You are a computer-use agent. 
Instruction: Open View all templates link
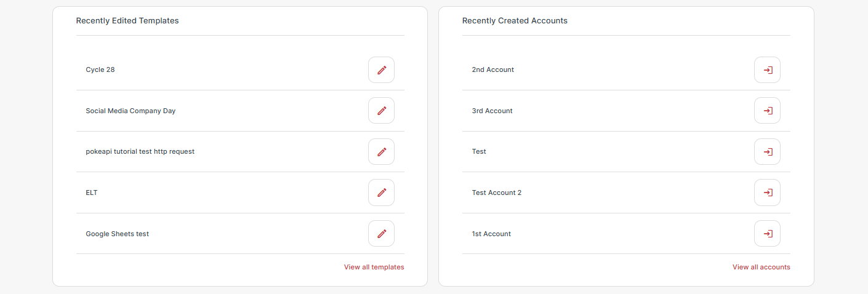click(x=374, y=267)
